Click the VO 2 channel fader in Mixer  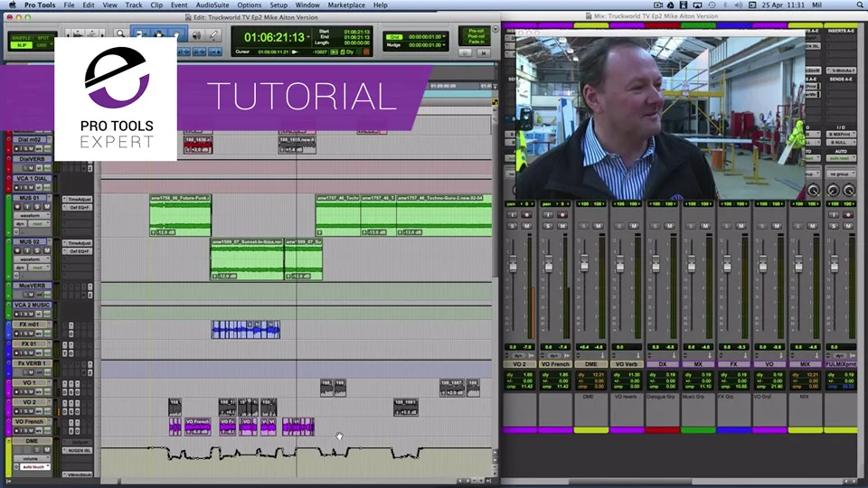(513, 265)
